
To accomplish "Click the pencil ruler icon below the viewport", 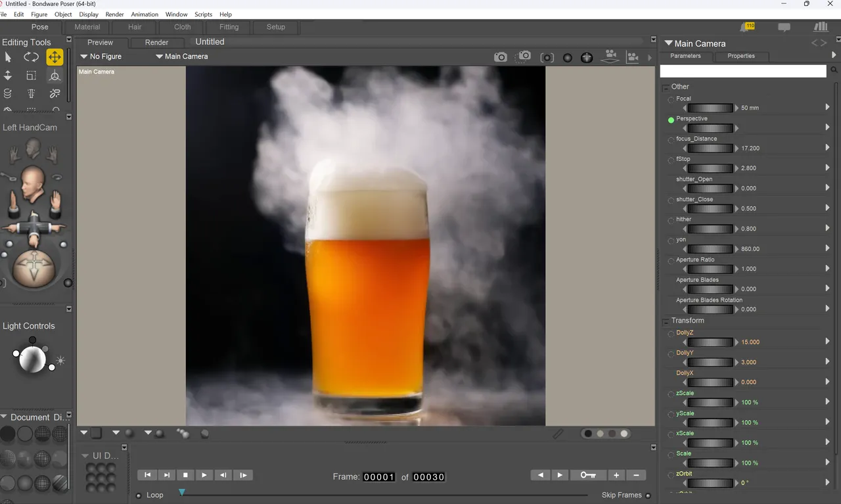I will pyautogui.click(x=558, y=434).
